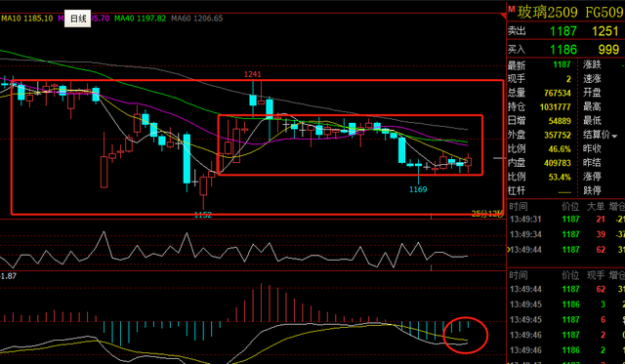Click the 日线 period label
The image size is (625, 364).
tap(78, 19)
